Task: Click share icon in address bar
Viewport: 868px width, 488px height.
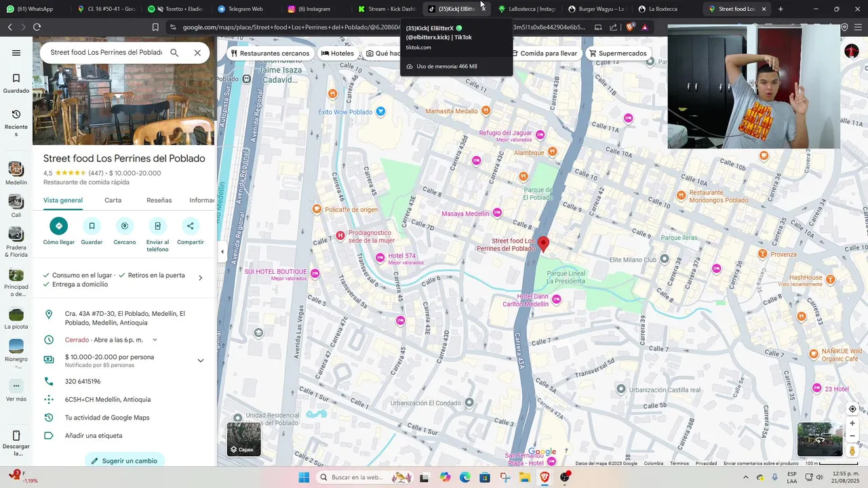Action: click(x=614, y=27)
